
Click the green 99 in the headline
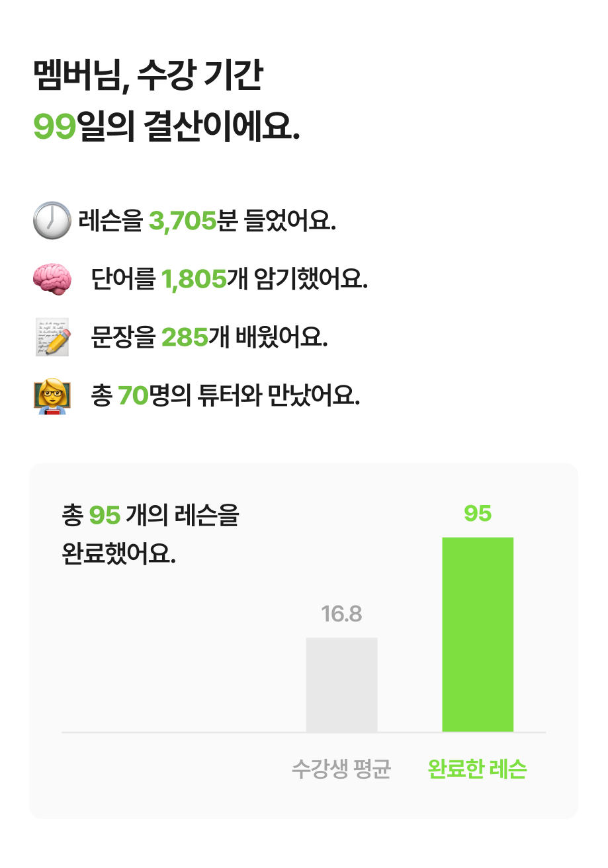(x=54, y=127)
